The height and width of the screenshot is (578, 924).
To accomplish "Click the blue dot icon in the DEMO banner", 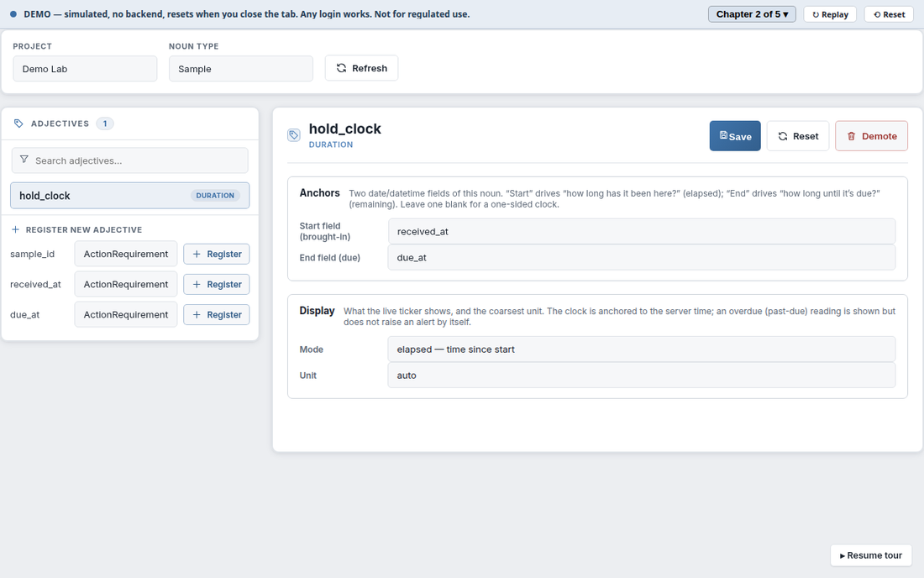I will tap(13, 14).
